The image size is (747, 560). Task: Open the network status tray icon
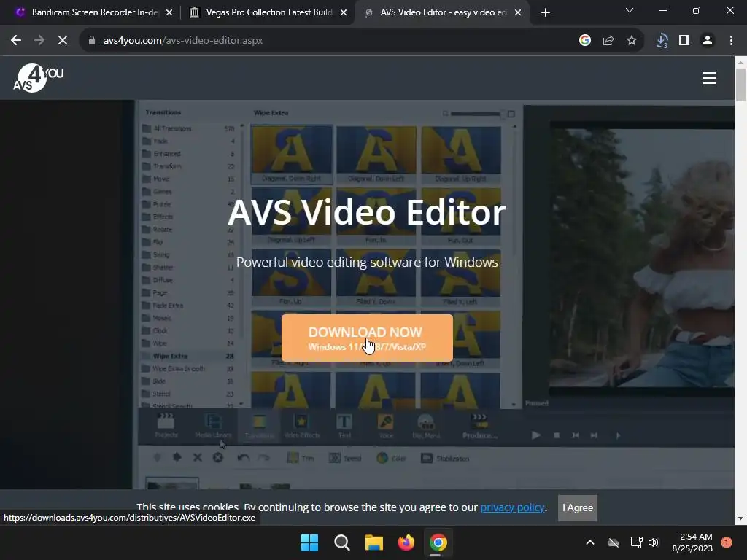point(636,542)
